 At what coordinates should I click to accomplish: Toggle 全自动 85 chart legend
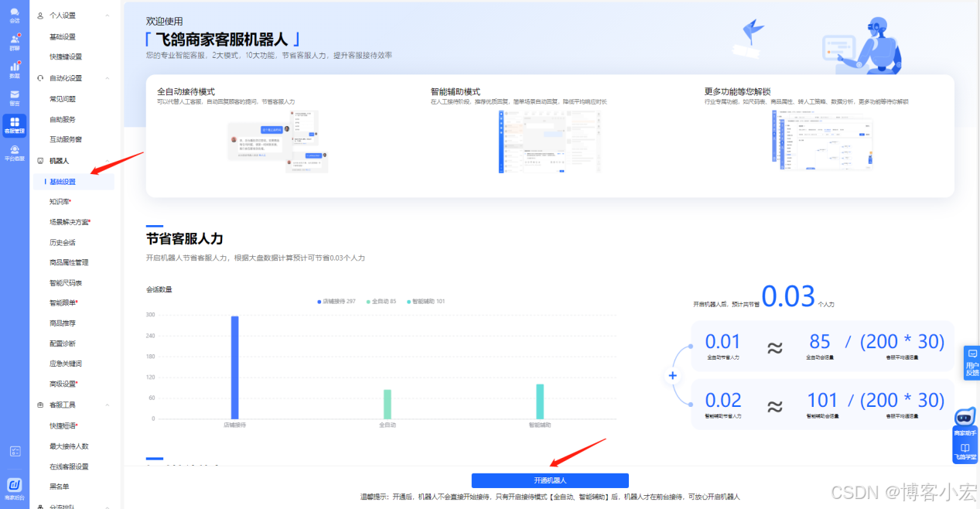click(381, 301)
